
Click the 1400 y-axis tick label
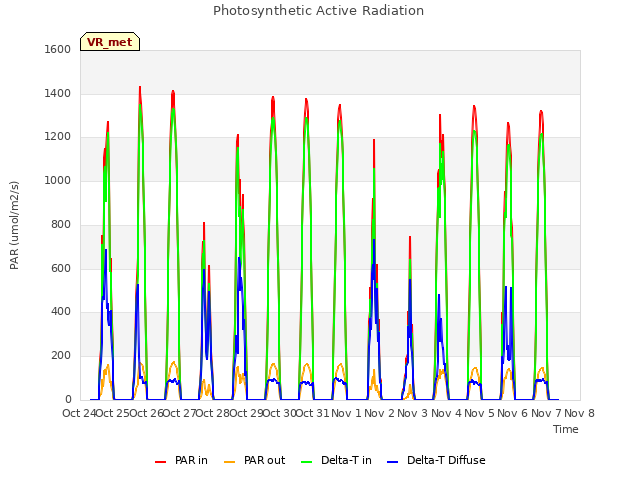tap(58, 93)
